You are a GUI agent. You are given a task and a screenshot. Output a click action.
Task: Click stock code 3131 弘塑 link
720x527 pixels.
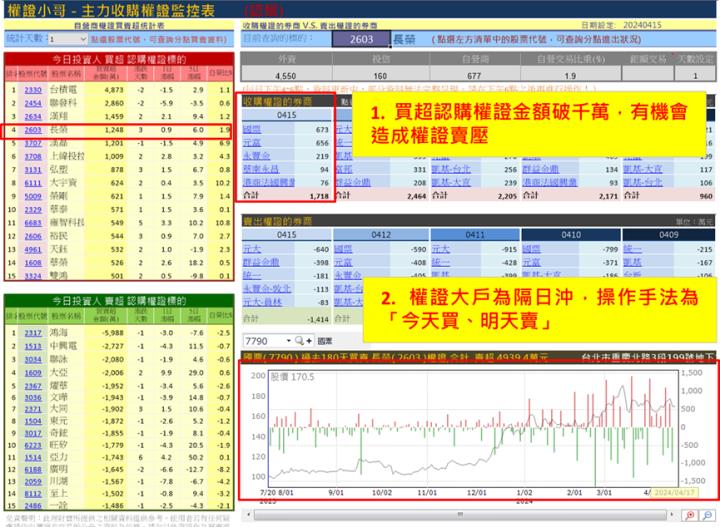33,170
